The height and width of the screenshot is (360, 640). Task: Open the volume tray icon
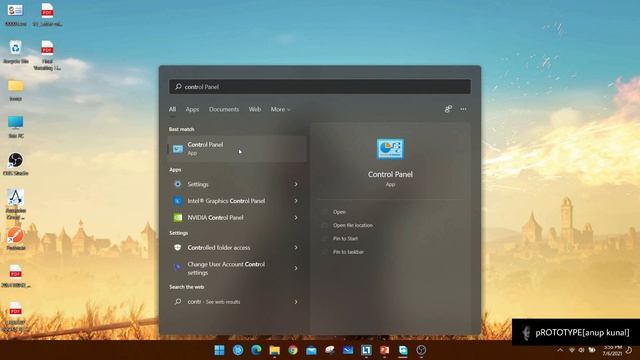[x=581, y=350]
